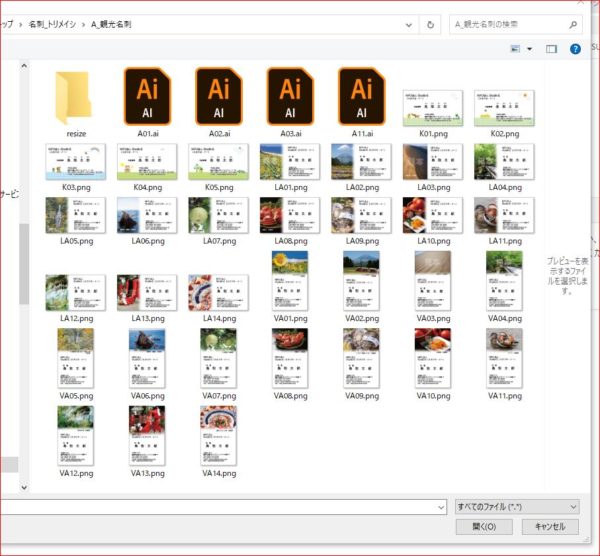600x556 pixels.
Task: Click the 名刺_トリメイシ breadcrumb folder
Action: pos(54,23)
